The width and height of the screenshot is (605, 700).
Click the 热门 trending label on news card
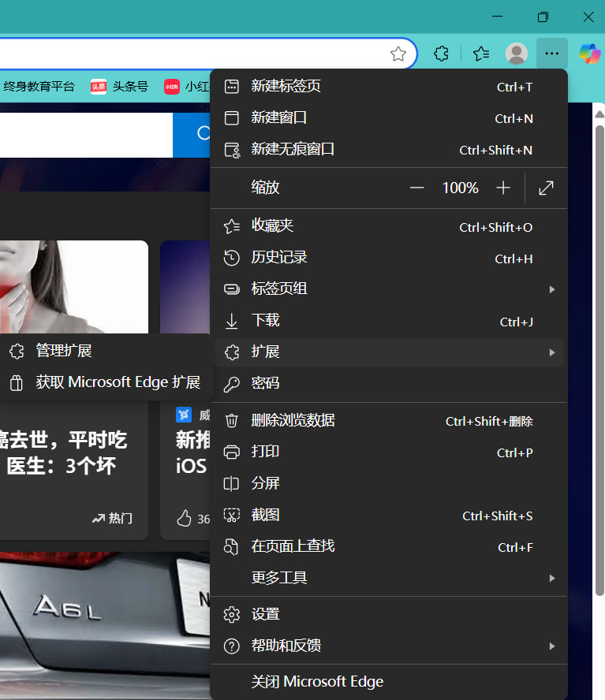click(x=112, y=519)
